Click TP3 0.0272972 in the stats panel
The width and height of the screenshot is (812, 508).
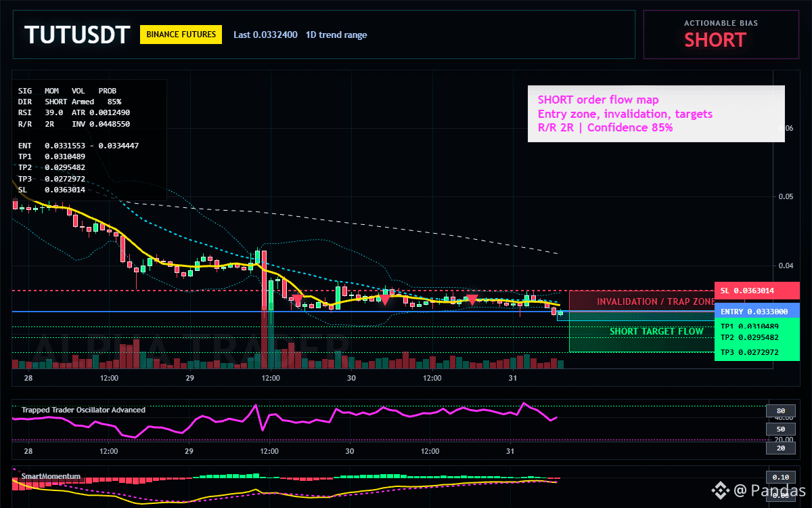click(x=51, y=178)
